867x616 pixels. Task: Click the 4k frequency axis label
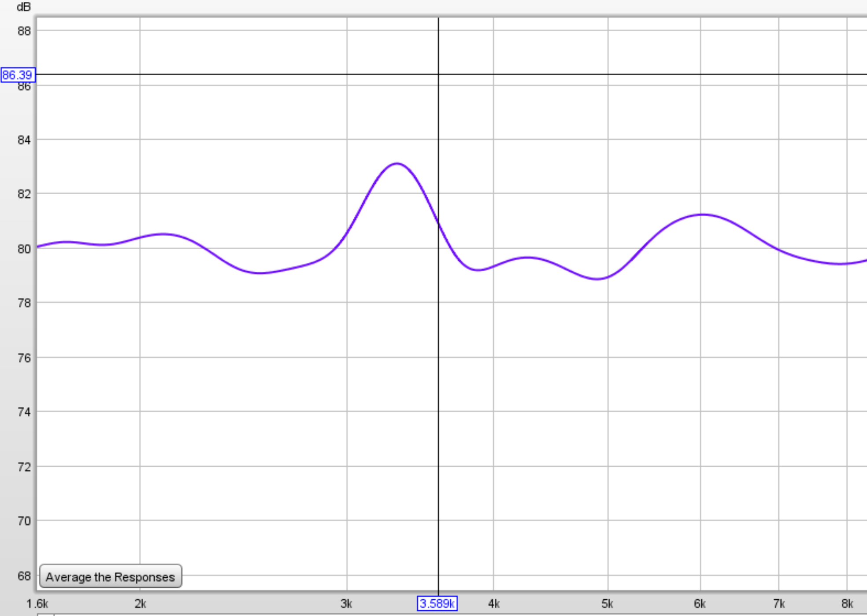tap(494, 604)
